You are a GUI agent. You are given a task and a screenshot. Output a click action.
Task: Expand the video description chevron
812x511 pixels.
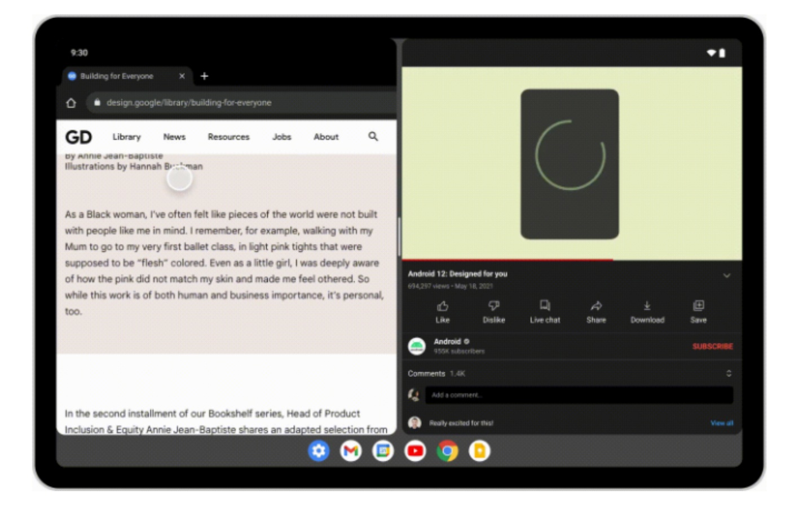pos(727,276)
